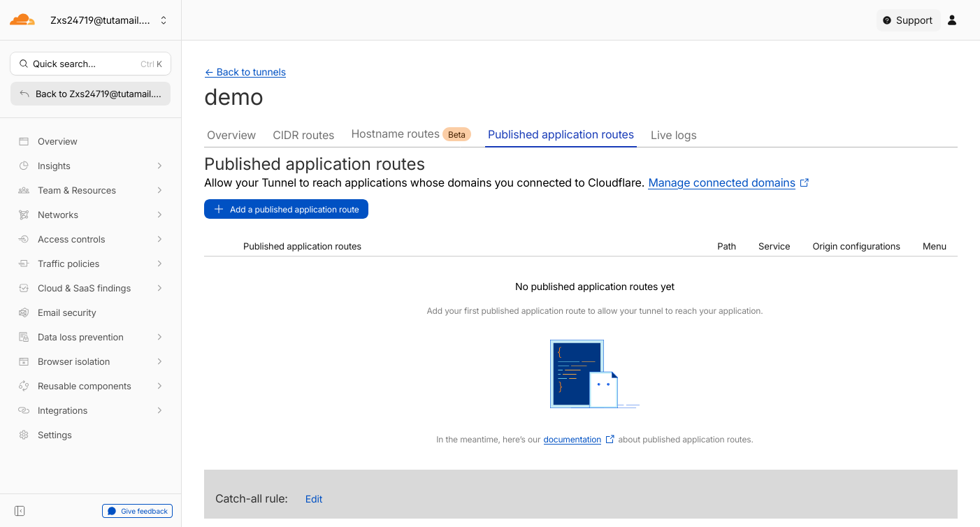Click the Overview sidebar icon
980x527 pixels.
[x=24, y=141]
